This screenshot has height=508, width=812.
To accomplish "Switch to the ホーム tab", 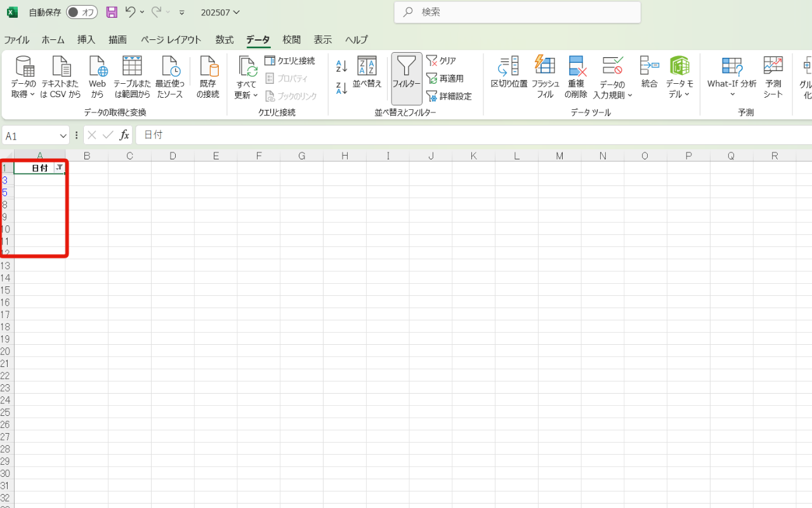I will 53,39.
